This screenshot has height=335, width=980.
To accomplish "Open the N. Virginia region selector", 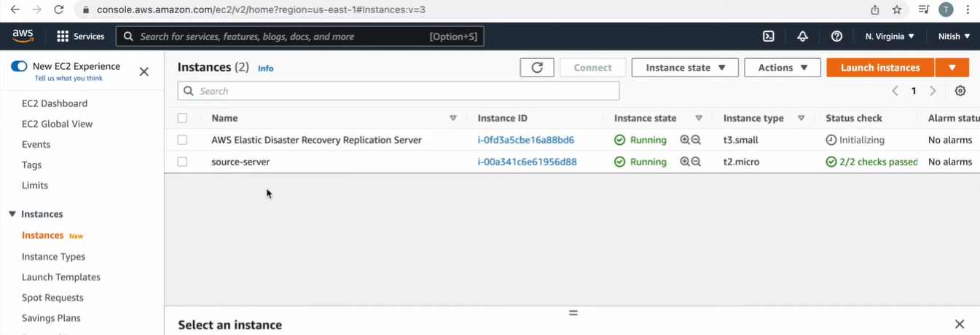I will (x=890, y=36).
